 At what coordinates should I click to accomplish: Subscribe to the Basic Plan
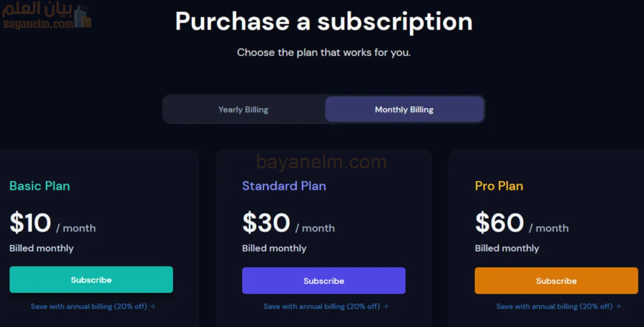(91, 280)
